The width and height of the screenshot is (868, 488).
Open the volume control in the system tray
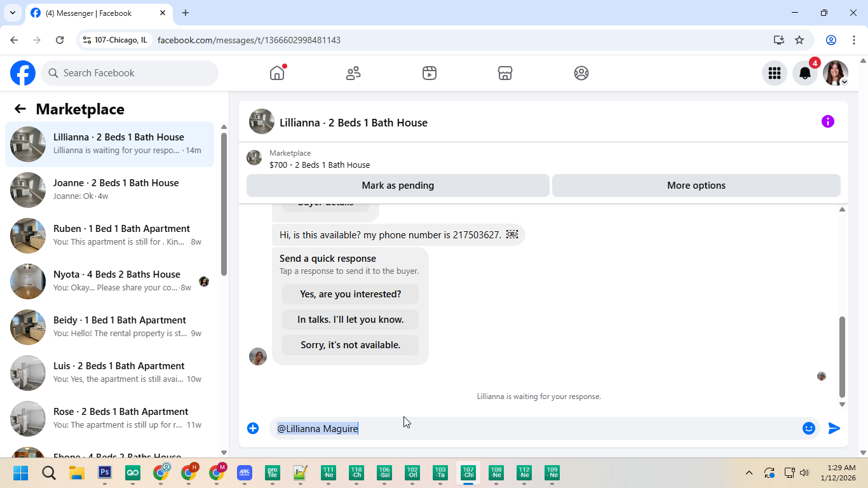(x=804, y=473)
